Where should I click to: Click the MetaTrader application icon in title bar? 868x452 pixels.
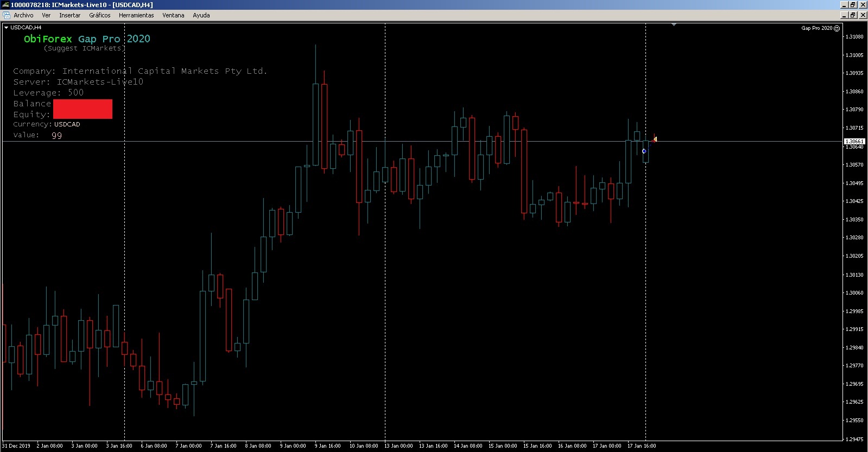5,4
